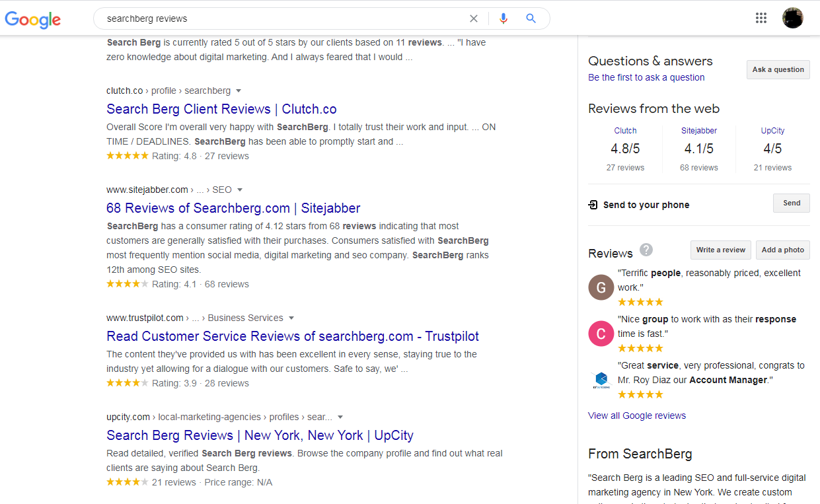
Task: Open Search Berg Reviews UpCity result
Action: (x=260, y=435)
